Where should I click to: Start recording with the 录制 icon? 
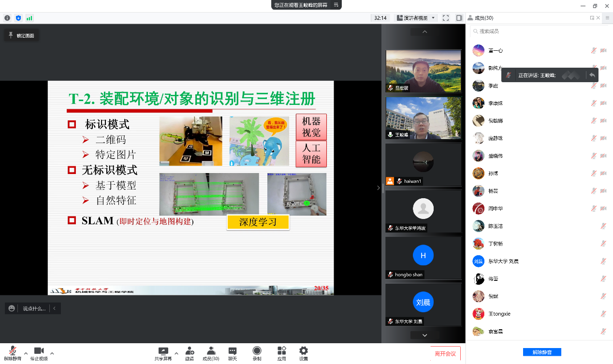tap(257, 351)
